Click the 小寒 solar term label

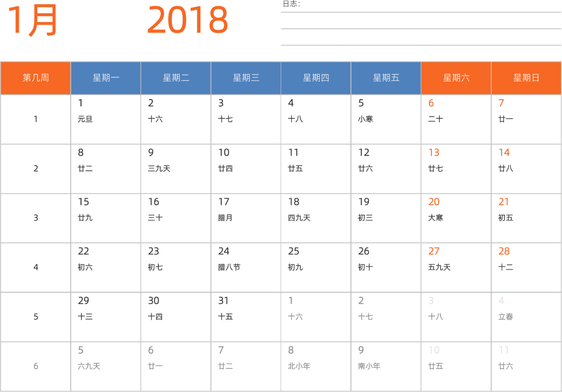pos(365,119)
